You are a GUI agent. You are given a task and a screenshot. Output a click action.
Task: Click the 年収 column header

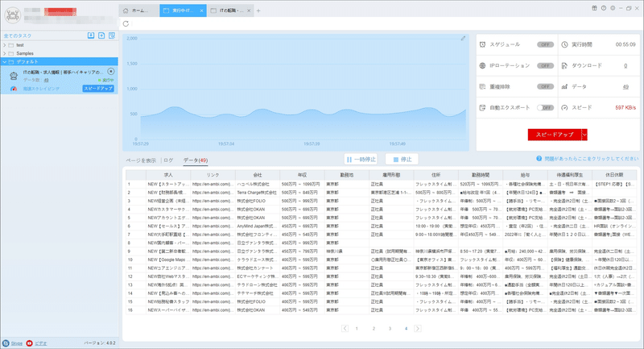point(303,175)
